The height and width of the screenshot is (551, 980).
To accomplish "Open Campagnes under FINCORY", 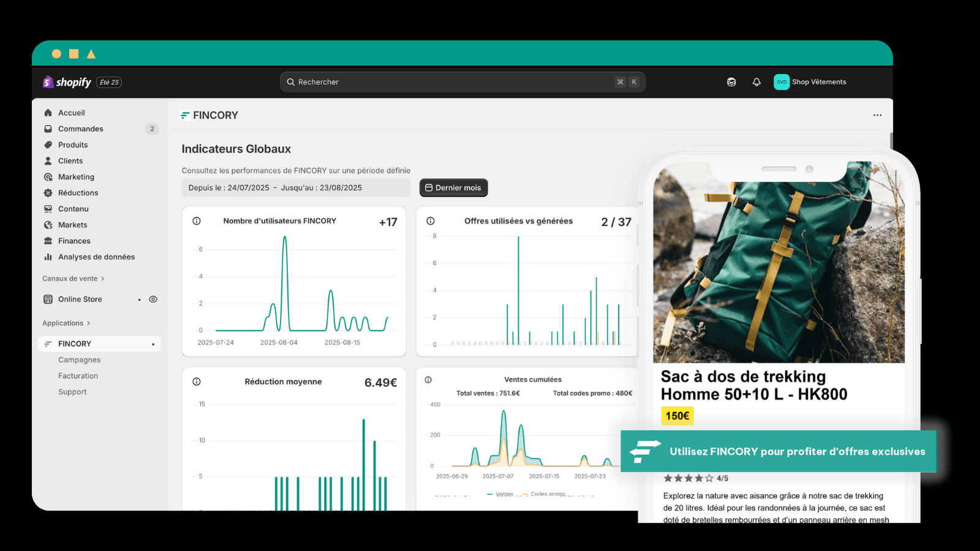I will (79, 359).
